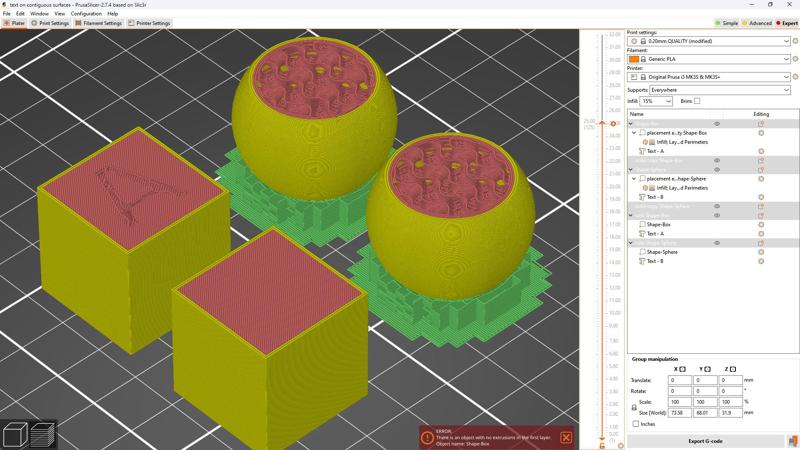800x450 pixels.
Task: Click the Editing column header
Action: (x=761, y=114)
